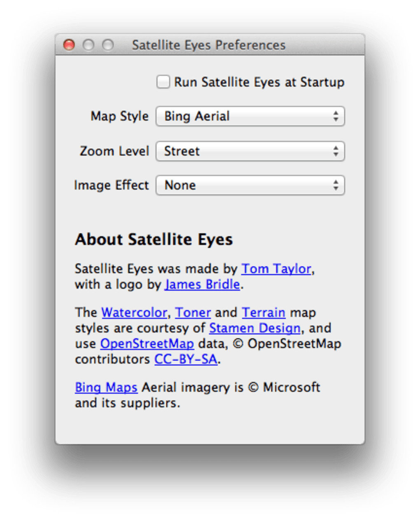This screenshot has width=420, height=521.
Task: Close the Satellite Eyes Preferences window
Action: click(x=69, y=45)
